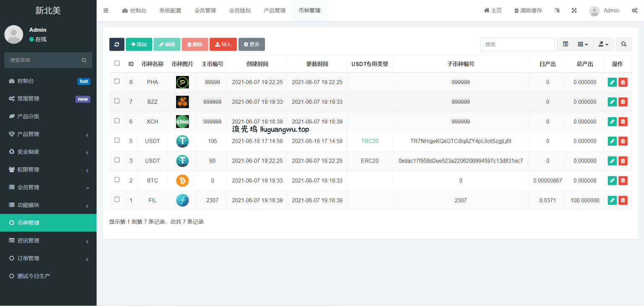The width and height of the screenshot is (644, 306).
Task: Toggle the sidebar hamburger menu icon
Action: click(x=106, y=10)
